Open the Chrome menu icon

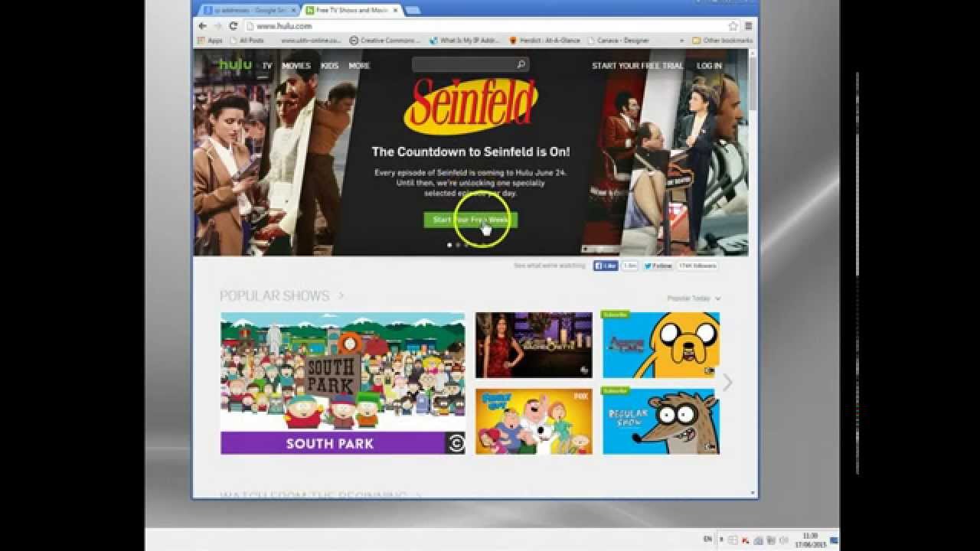click(748, 26)
